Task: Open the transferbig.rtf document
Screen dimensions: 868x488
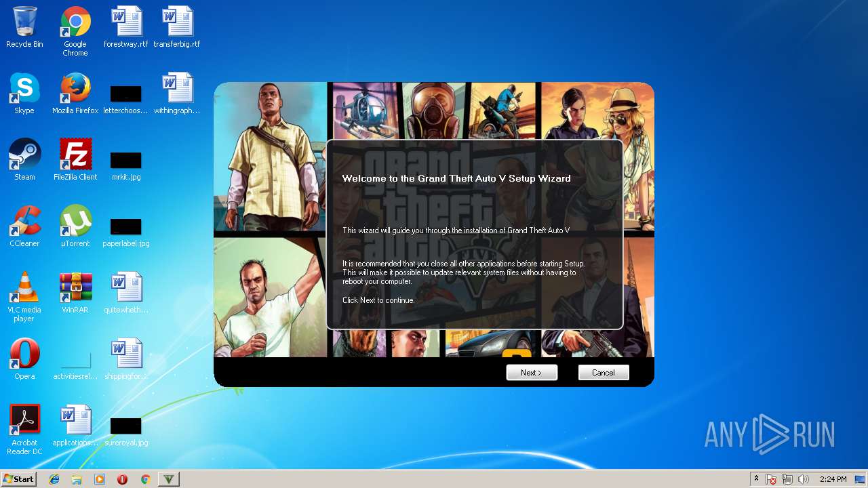Action: (x=177, y=28)
